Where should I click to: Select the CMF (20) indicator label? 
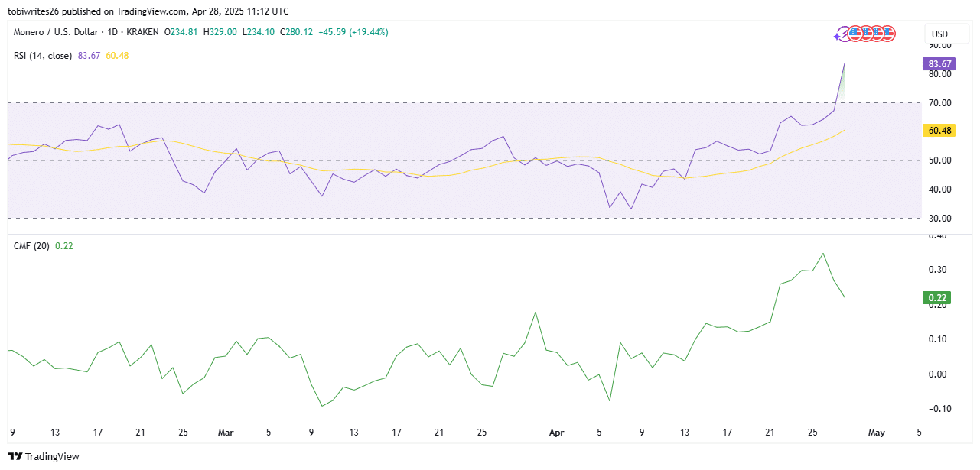coord(32,246)
